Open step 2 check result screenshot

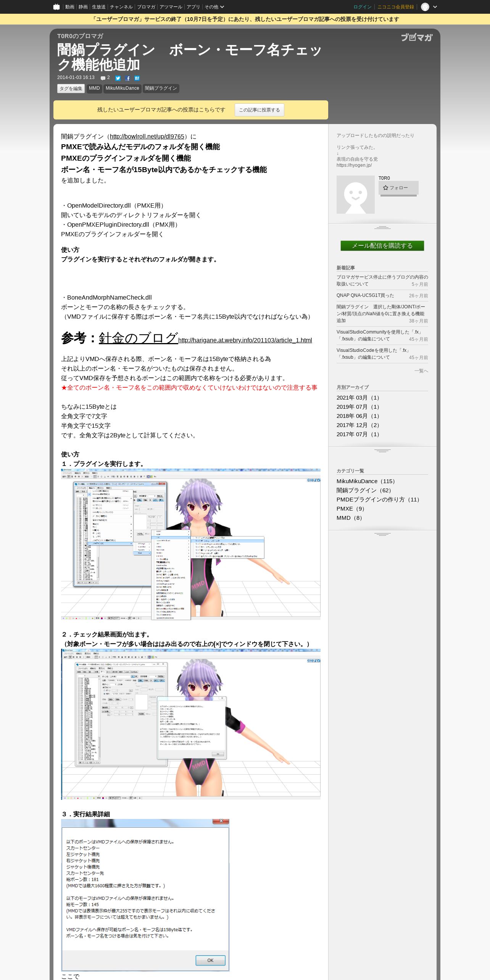click(x=191, y=724)
